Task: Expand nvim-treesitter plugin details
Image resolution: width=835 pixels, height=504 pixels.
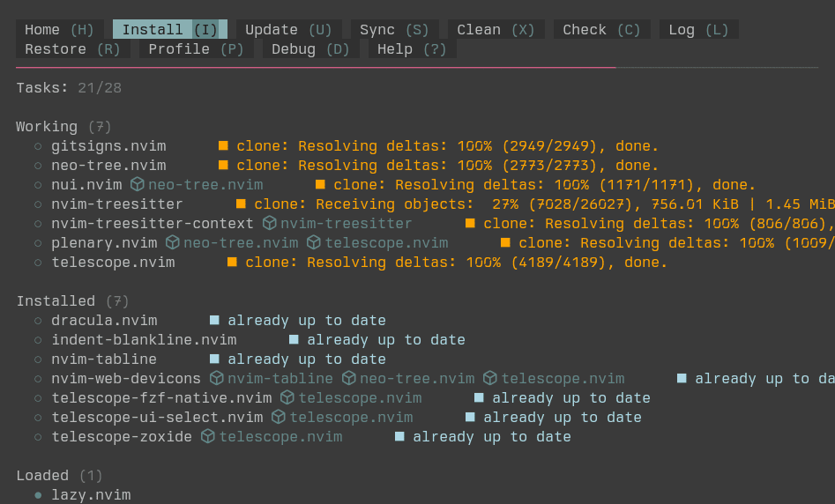Action: coord(116,204)
